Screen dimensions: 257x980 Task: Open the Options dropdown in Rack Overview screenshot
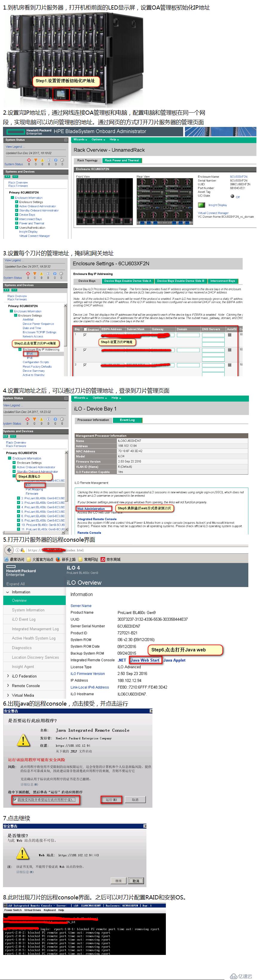tap(98, 140)
